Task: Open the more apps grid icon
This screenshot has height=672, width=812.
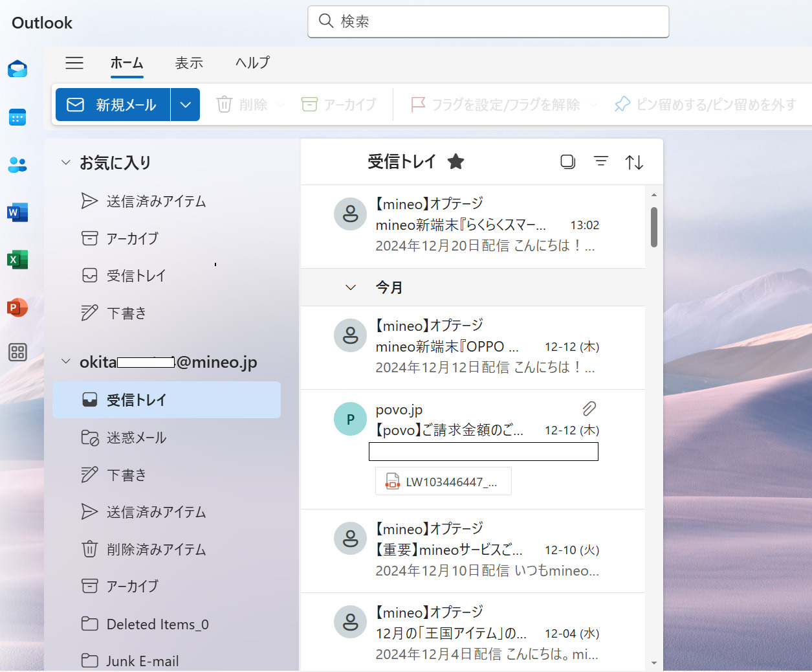Action: tap(17, 352)
